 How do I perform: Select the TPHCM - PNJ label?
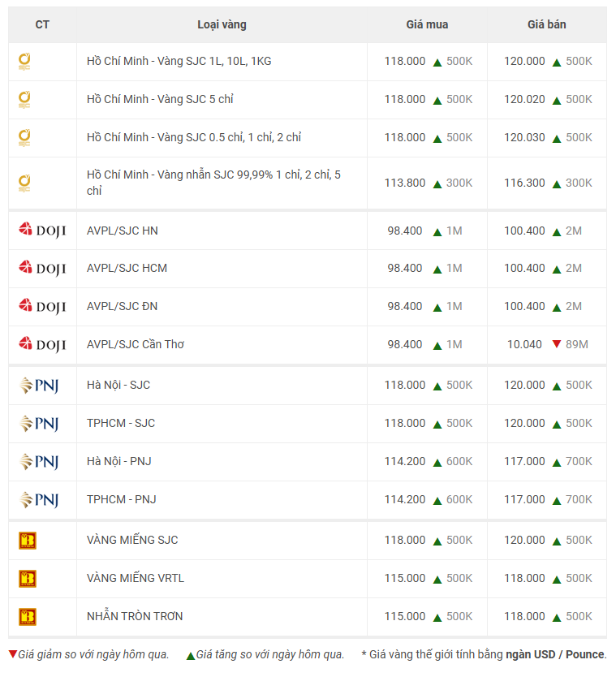pyautogui.click(x=121, y=499)
